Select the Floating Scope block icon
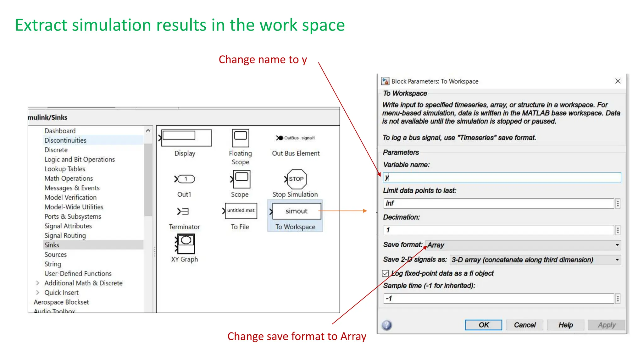Screen dimensions: 644x362 [x=241, y=138]
